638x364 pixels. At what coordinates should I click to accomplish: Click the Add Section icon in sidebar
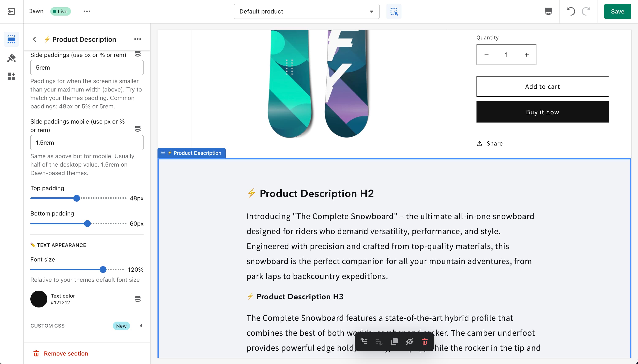click(11, 77)
